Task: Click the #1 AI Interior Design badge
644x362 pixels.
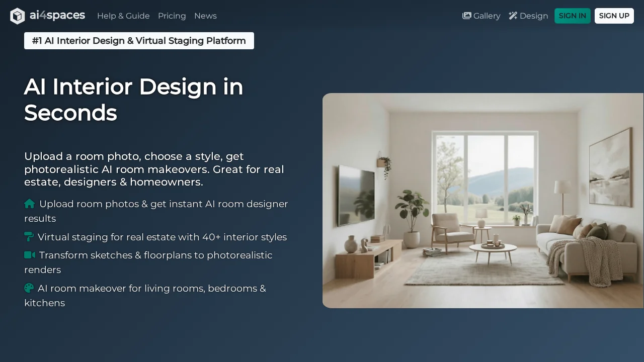Action: point(139,41)
